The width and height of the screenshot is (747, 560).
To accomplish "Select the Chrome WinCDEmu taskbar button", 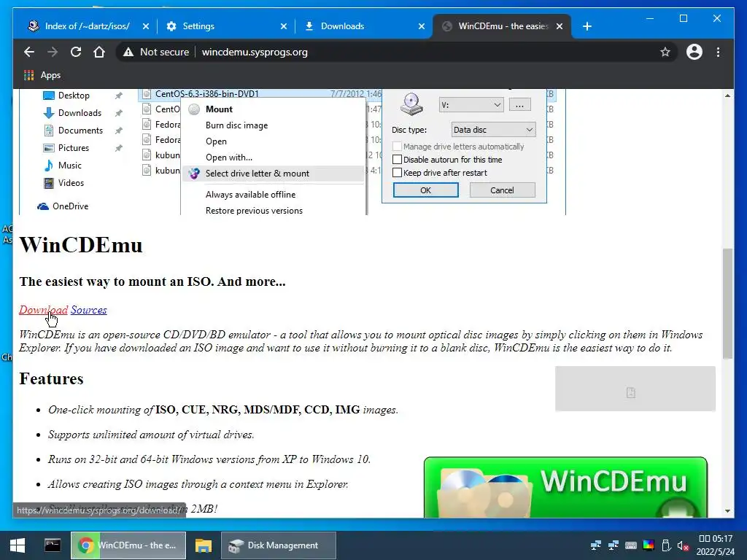I will [128, 545].
